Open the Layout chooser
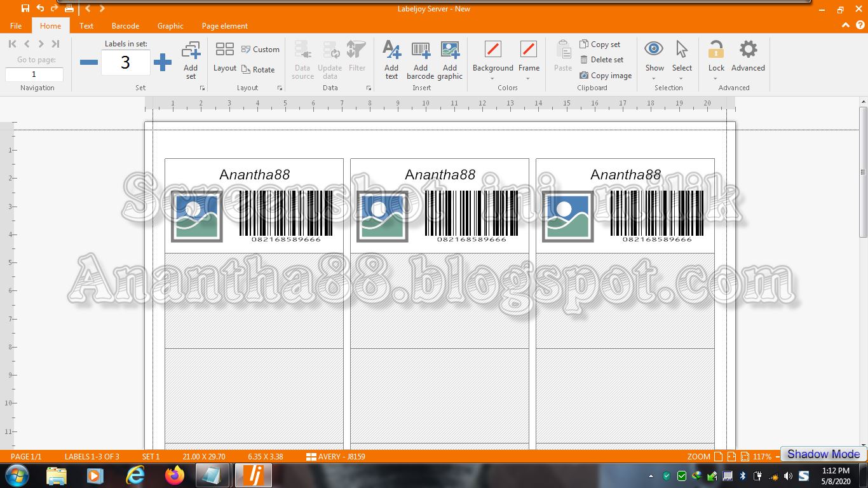This screenshot has width=868, height=488. [x=225, y=57]
